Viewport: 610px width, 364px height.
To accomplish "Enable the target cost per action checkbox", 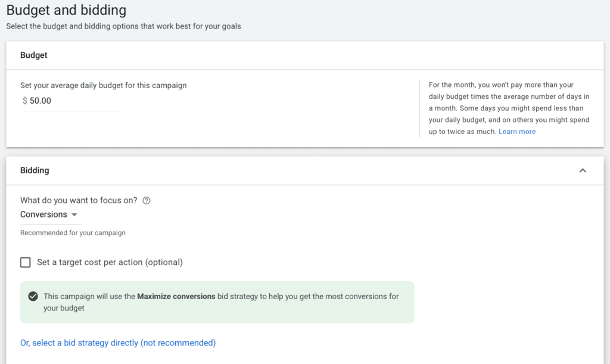I will pyautogui.click(x=25, y=263).
